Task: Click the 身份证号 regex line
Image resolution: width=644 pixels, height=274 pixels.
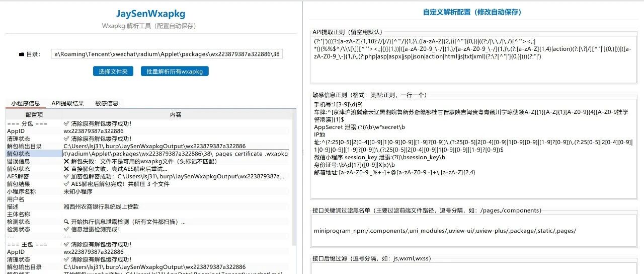Action: 354,165
